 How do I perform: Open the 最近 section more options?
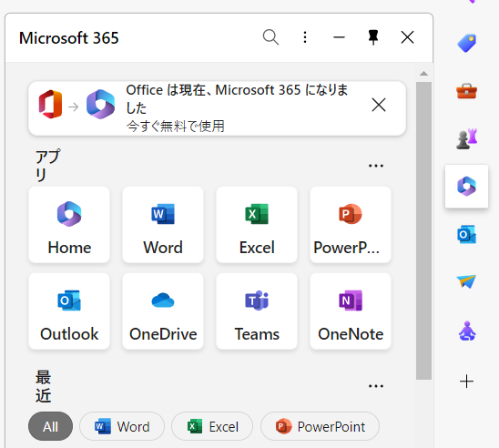(x=376, y=386)
